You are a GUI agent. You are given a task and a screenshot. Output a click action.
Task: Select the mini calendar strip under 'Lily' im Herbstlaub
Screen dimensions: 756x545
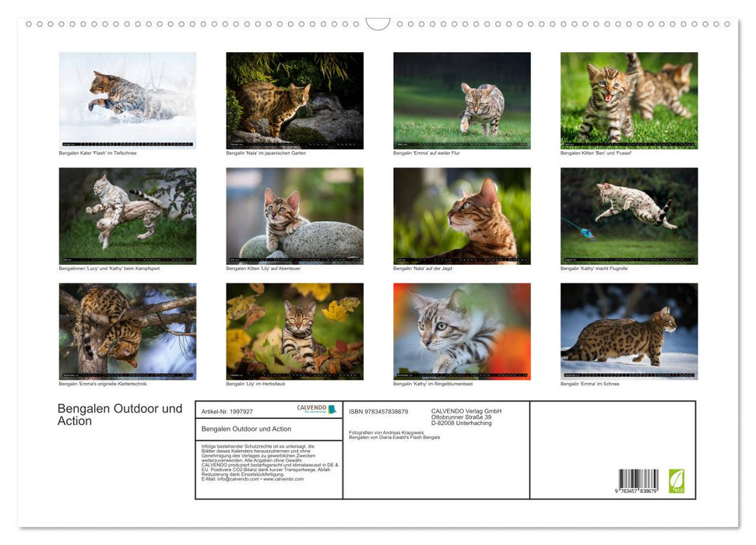294,374
